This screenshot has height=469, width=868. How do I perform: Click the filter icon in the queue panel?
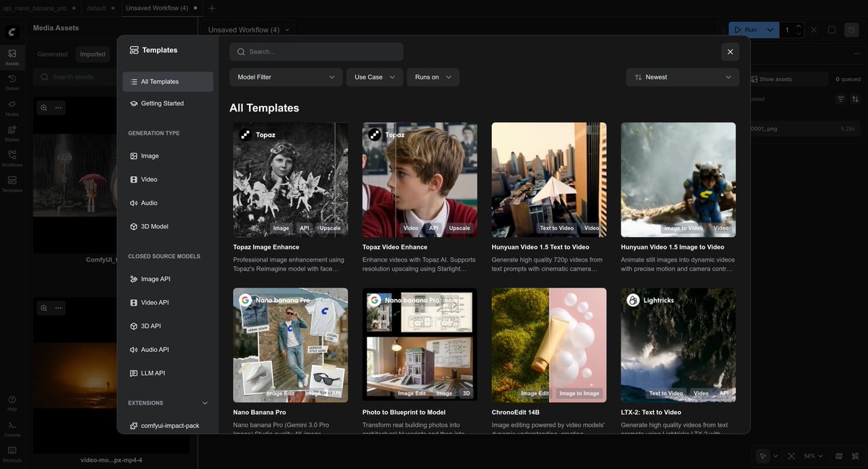[841, 99]
